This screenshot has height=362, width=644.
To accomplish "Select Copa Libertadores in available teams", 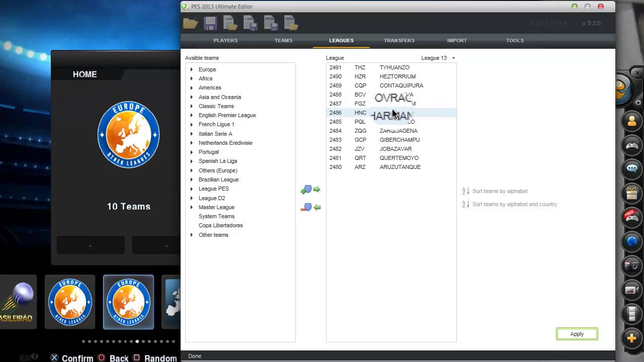I will point(220,225).
